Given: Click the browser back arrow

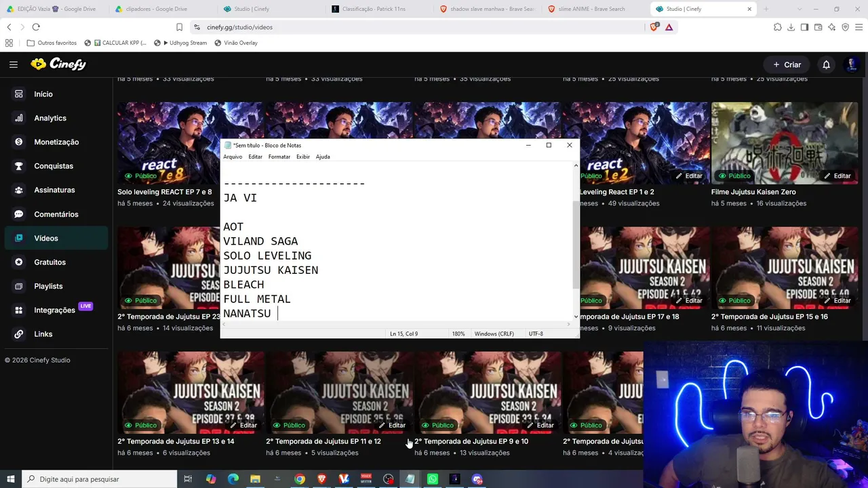Looking at the screenshot, I should click(9, 27).
